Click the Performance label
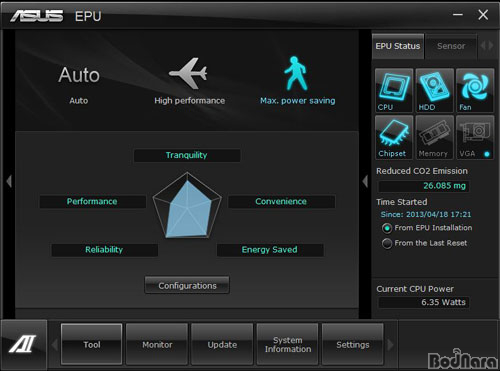The height and width of the screenshot is (371, 500). (x=93, y=202)
